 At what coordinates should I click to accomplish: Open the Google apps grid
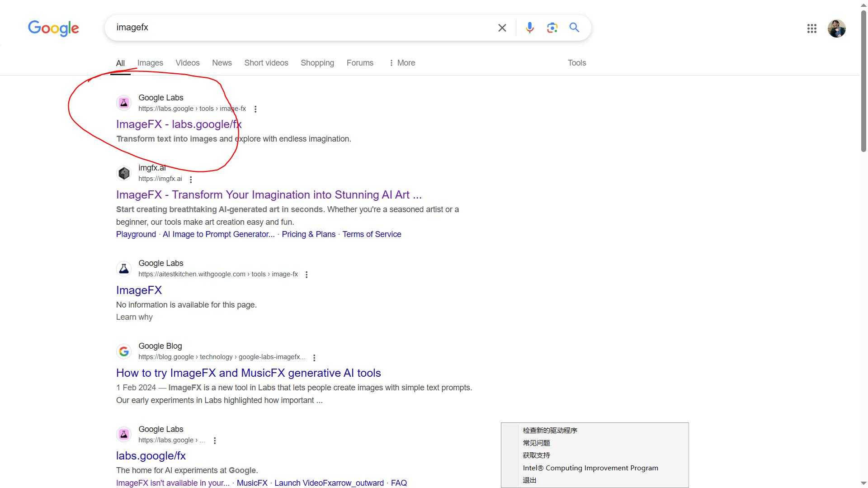(812, 28)
